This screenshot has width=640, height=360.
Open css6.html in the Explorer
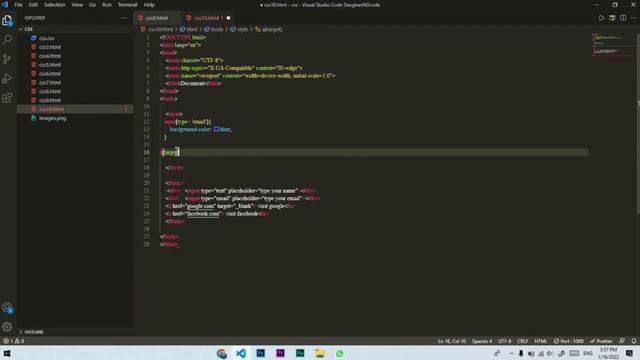(x=50, y=73)
